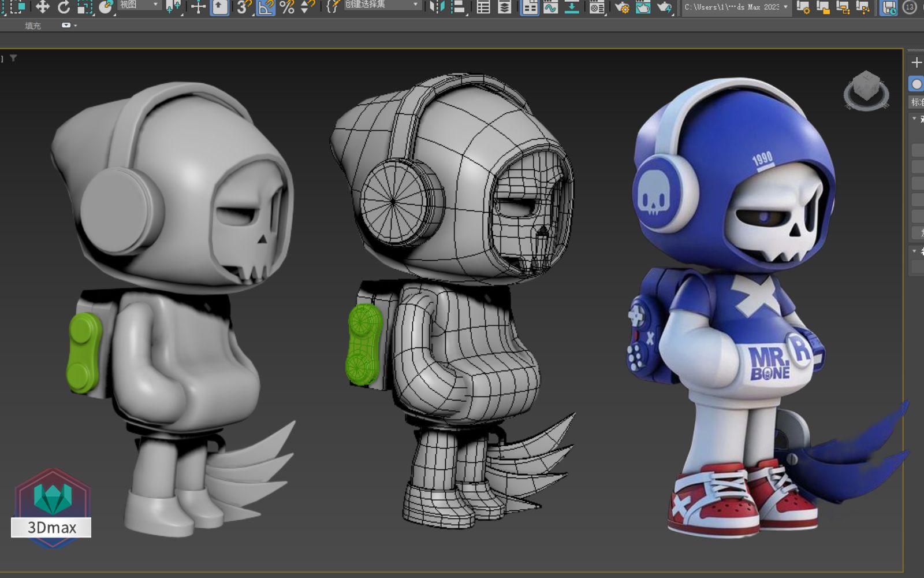Click the 填充 label in the ribbon

[x=33, y=25]
